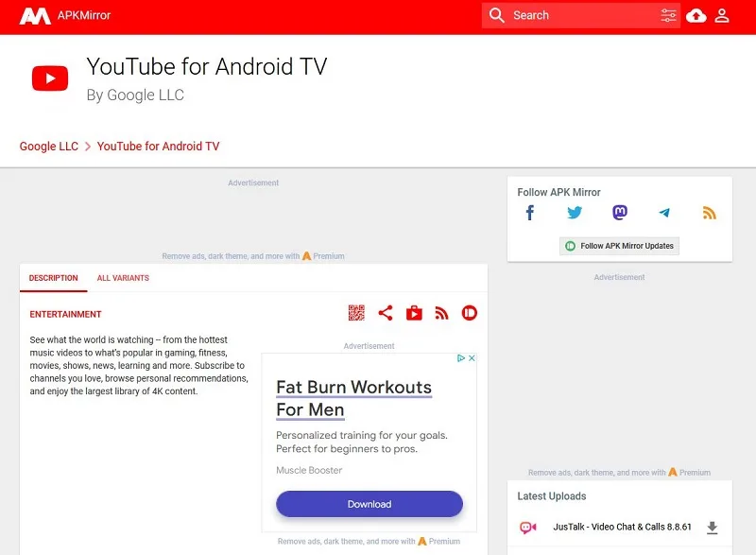This screenshot has width=756, height=555.
Task: Open the Twitter bird icon
Action: (575, 213)
